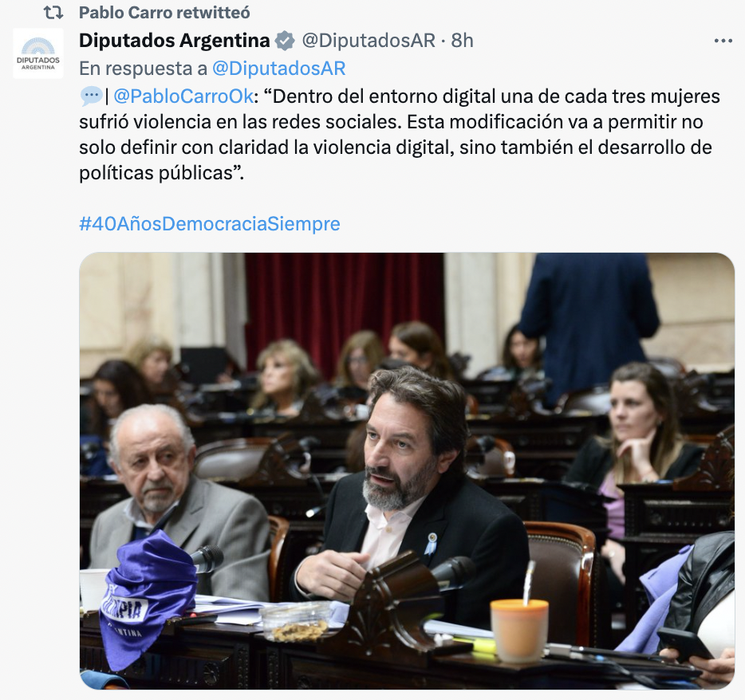Click the elderly man in the gray suit
This screenshot has width=745, height=700.
[175, 503]
